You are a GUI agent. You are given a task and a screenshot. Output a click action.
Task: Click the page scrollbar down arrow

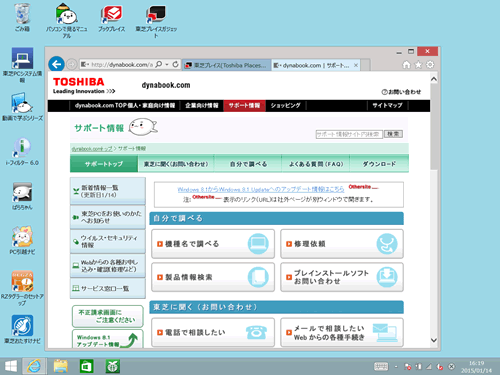click(434, 340)
